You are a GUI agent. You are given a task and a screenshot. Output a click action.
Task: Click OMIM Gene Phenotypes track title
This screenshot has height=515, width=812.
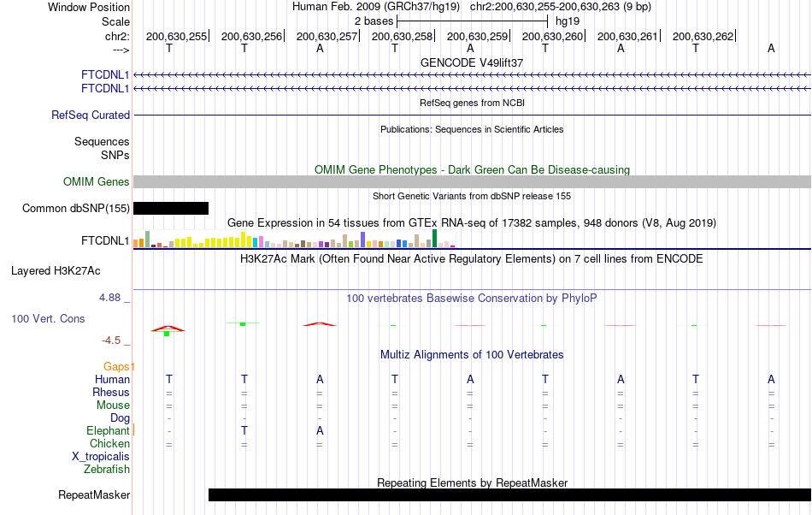(x=473, y=169)
